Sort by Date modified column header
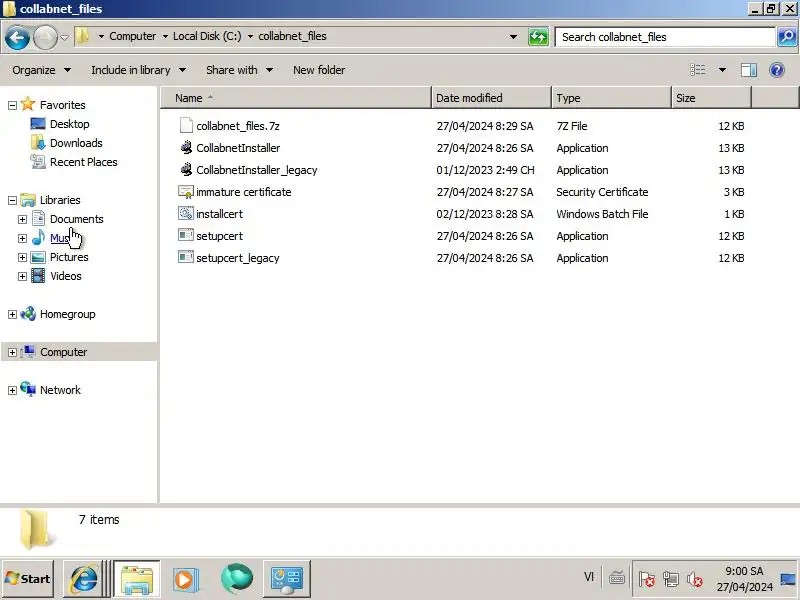 [491, 98]
